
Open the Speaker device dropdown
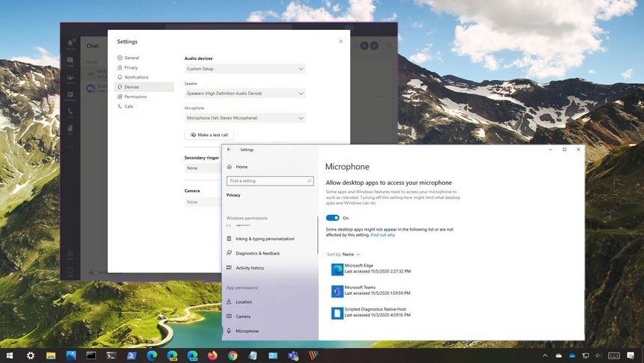(x=245, y=94)
